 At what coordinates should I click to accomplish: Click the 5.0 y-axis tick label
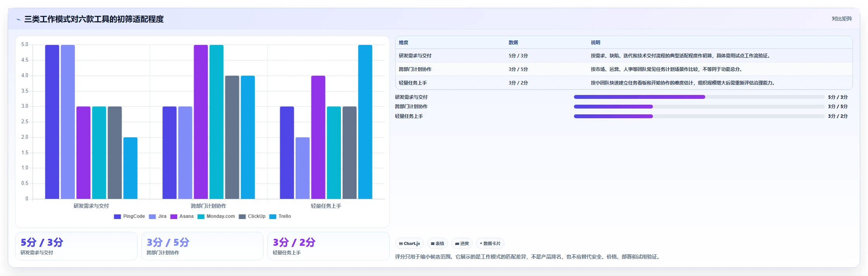coord(25,45)
